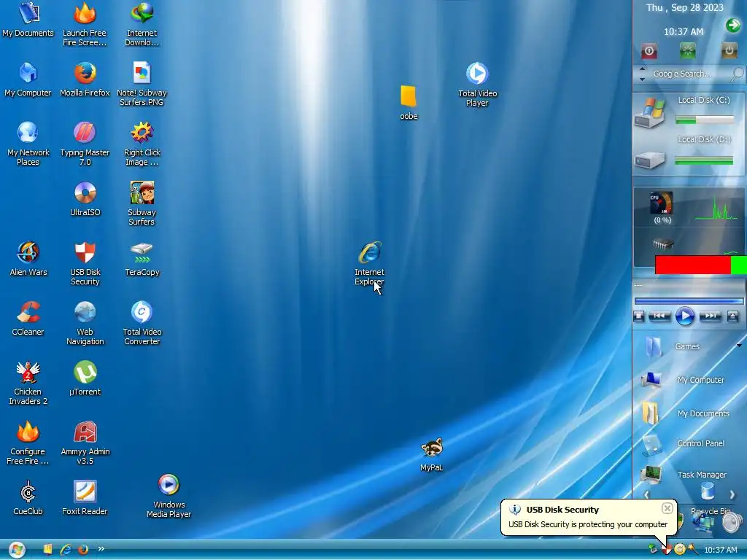This screenshot has height=560, width=747.
Task: Open Web Navigation icon
Action: coord(85,323)
